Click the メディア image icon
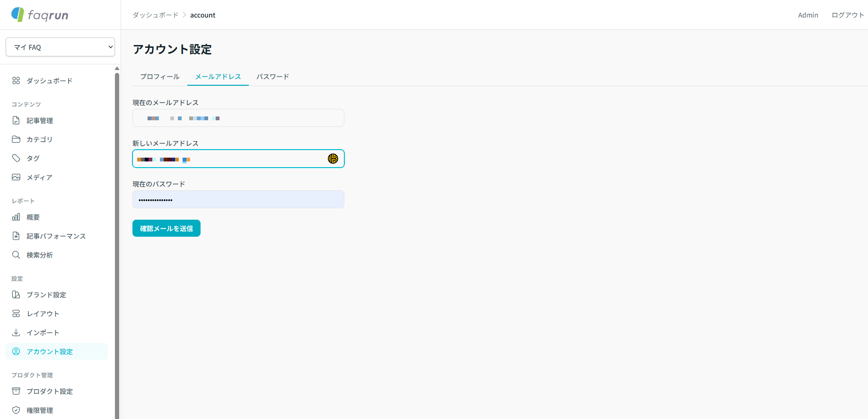The width and height of the screenshot is (868, 419). 16,177
